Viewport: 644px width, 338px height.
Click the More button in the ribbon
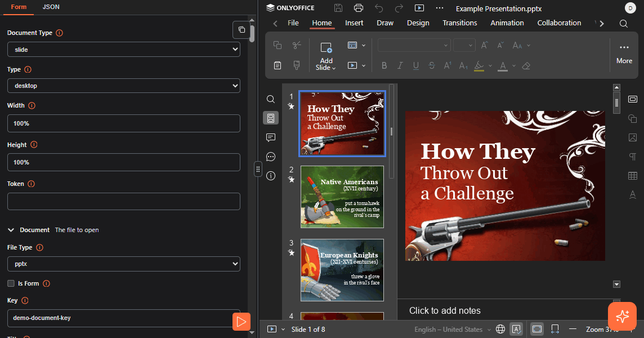[x=624, y=54]
